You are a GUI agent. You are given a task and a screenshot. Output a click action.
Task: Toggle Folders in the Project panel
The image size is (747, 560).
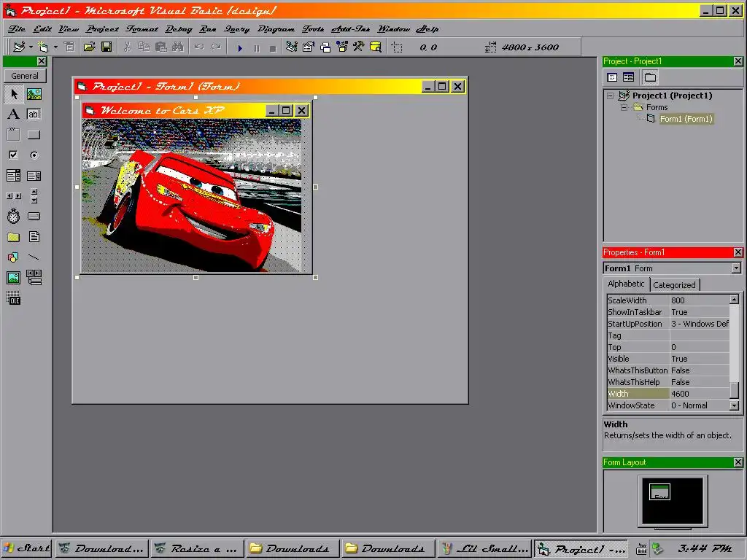(650, 77)
